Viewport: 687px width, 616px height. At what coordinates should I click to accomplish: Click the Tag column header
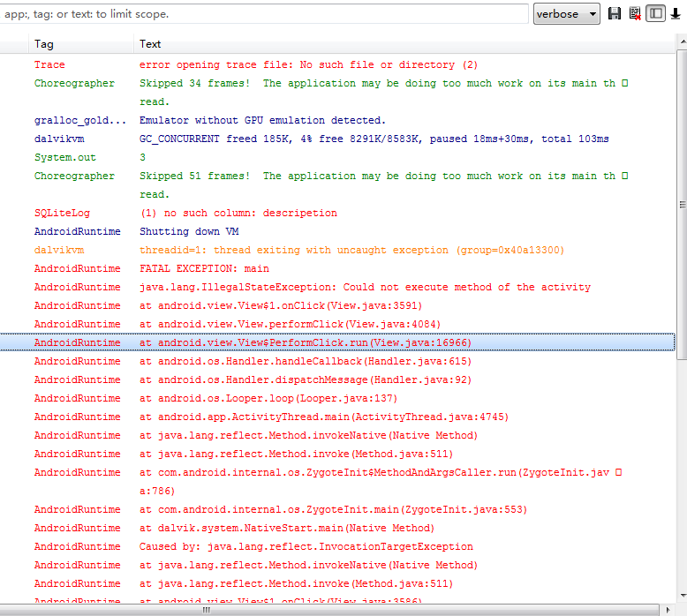tap(81, 44)
